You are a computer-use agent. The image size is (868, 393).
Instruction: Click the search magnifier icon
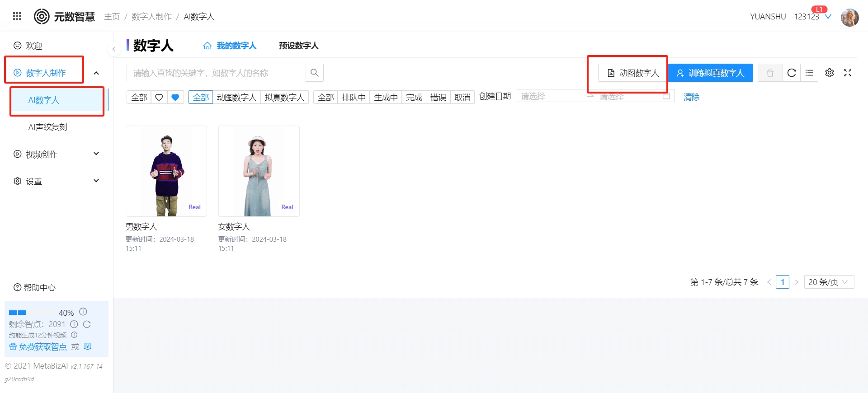pyautogui.click(x=315, y=73)
